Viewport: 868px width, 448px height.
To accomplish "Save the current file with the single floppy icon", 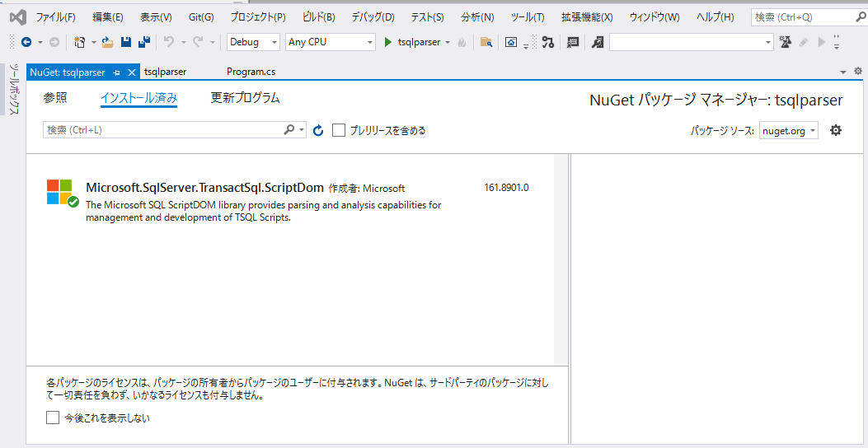I will point(126,42).
